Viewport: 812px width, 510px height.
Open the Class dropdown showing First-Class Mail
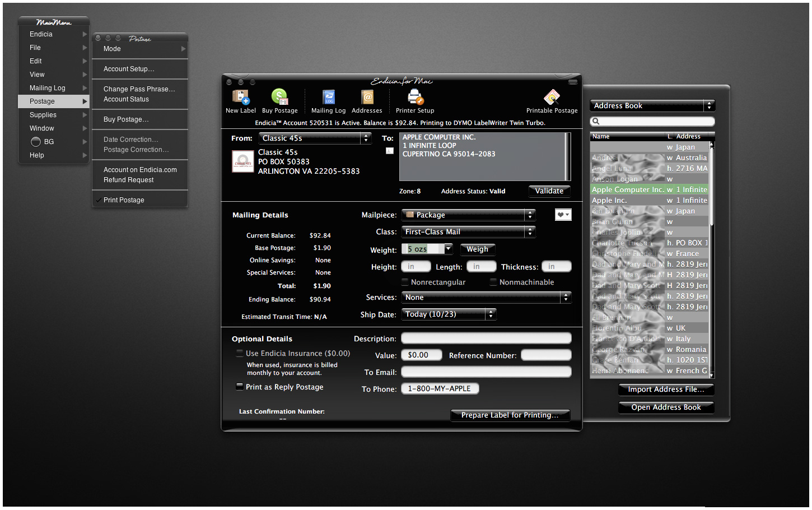469,231
